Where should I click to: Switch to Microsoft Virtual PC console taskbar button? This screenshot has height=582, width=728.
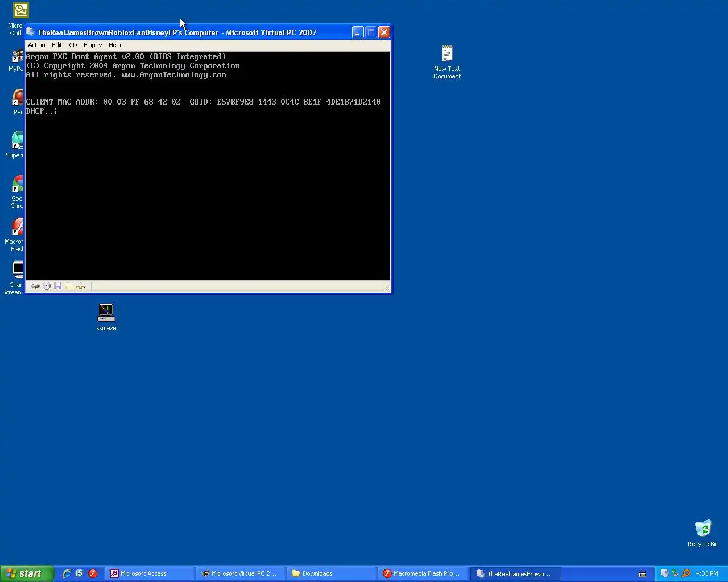click(241, 573)
